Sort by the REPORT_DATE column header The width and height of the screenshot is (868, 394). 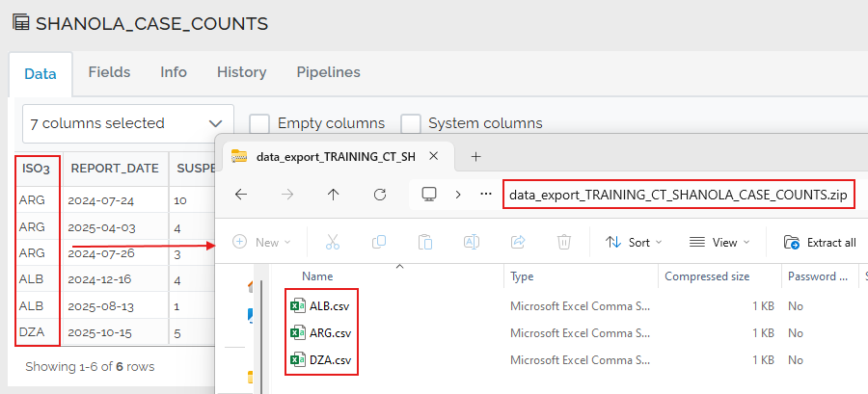coord(115,168)
